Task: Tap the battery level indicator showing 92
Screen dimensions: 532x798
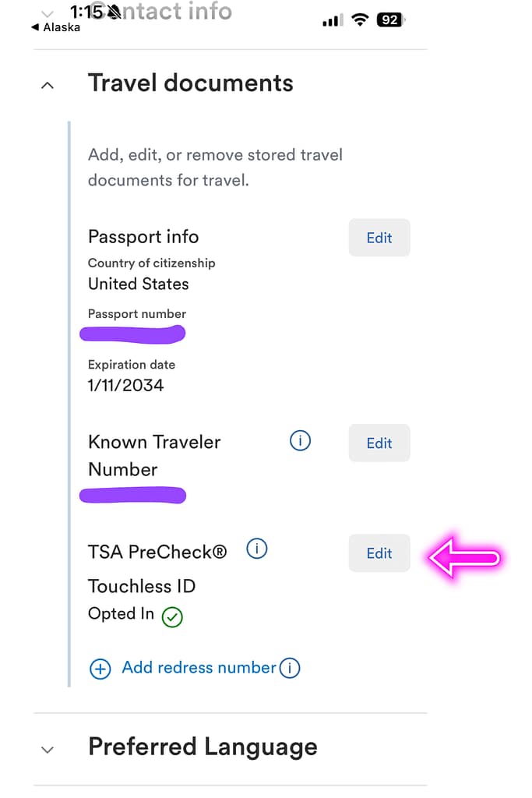Action: pyautogui.click(x=389, y=20)
